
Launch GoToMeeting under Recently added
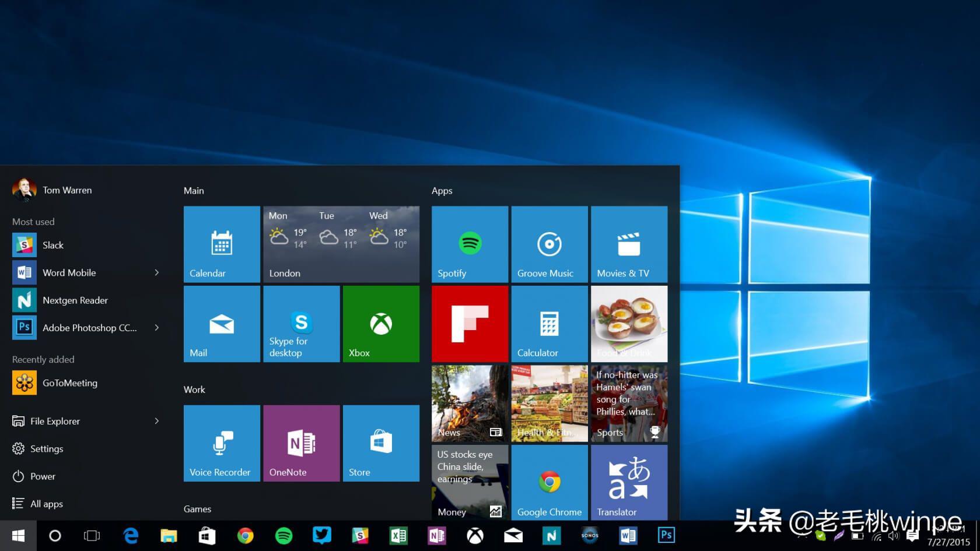(x=69, y=383)
